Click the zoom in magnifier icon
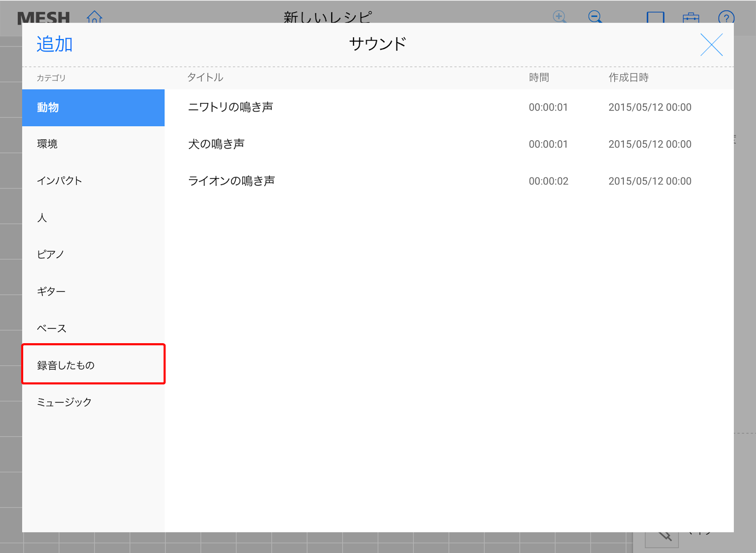This screenshot has height=553, width=756. pos(560,17)
